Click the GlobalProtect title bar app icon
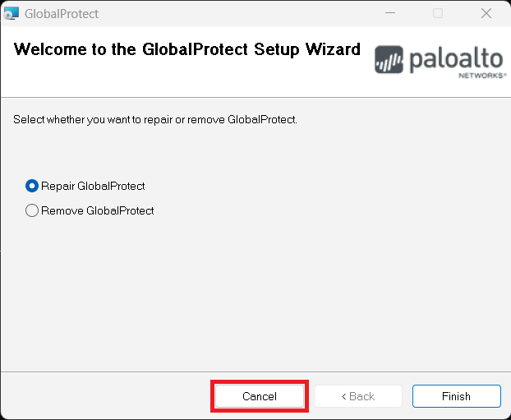Viewport: 511px width, 420px height. click(12, 13)
